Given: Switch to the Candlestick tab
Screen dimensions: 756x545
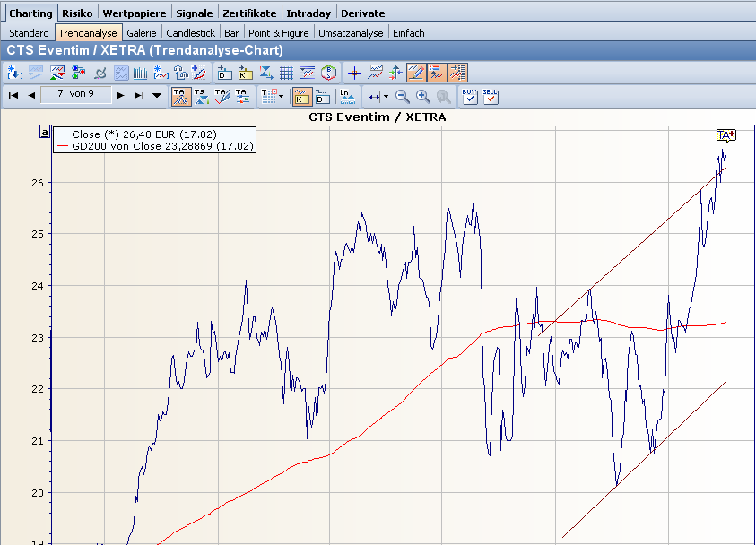Looking at the screenshot, I should (x=191, y=33).
